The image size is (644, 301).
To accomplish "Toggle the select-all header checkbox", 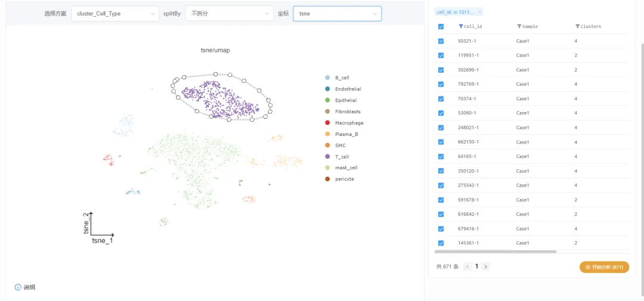I will (441, 26).
